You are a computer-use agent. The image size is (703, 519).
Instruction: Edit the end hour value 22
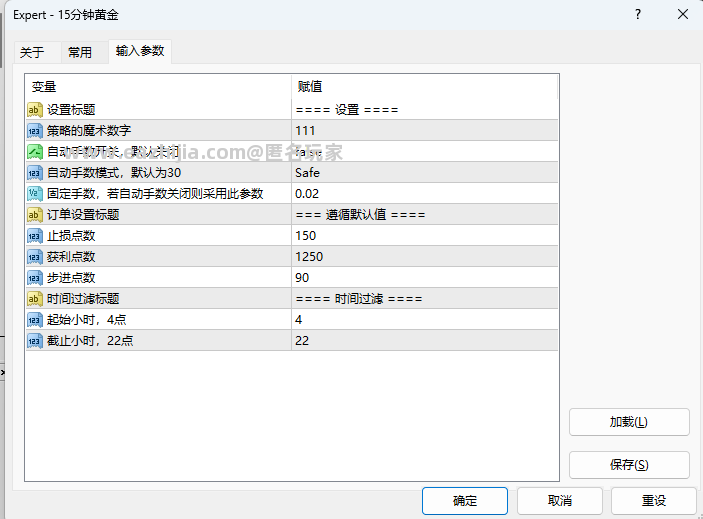pyautogui.click(x=425, y=341)
